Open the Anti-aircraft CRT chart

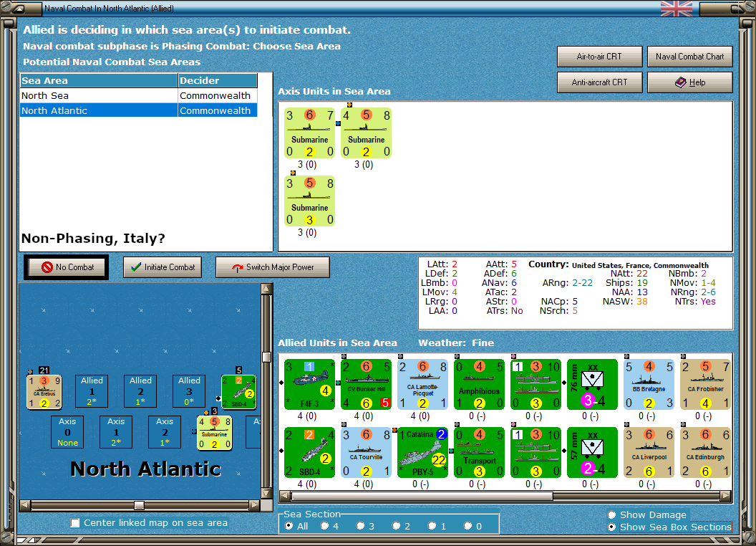click(599, 82)
